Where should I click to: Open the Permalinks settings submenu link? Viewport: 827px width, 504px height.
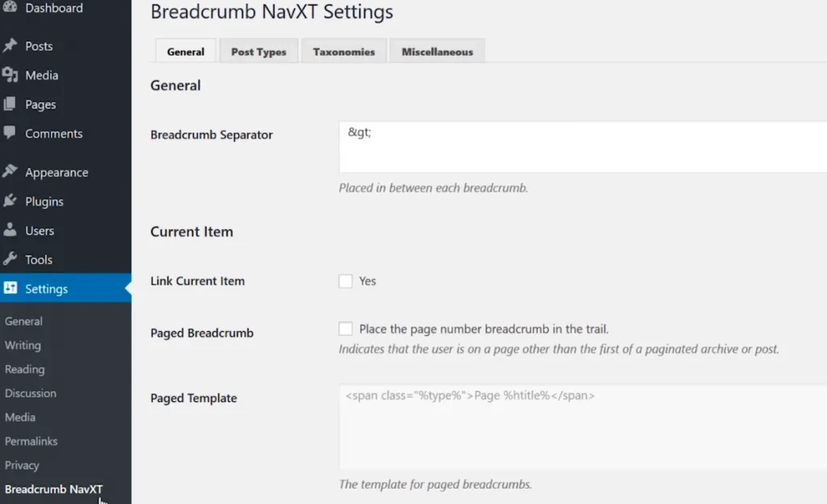(31, 441)
